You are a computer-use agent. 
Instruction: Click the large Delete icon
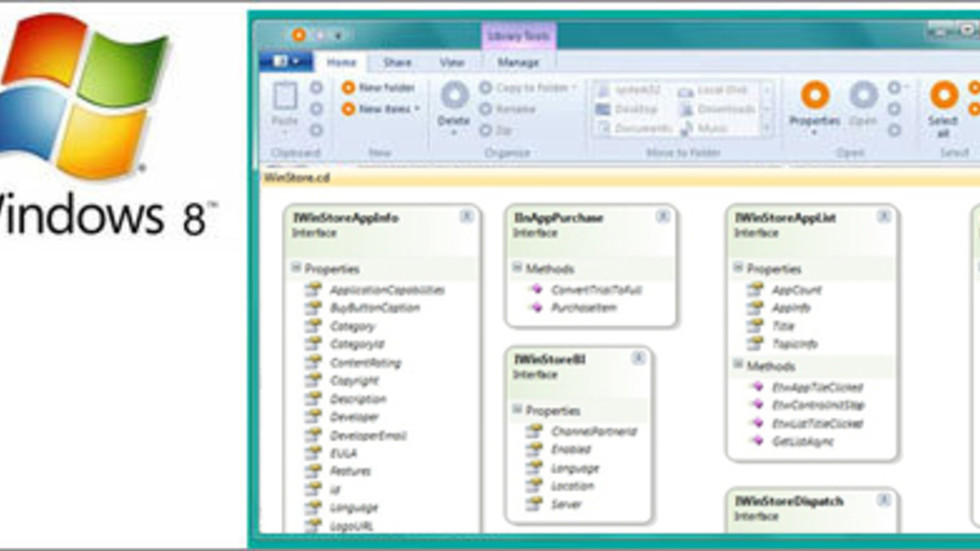point(454,96)
